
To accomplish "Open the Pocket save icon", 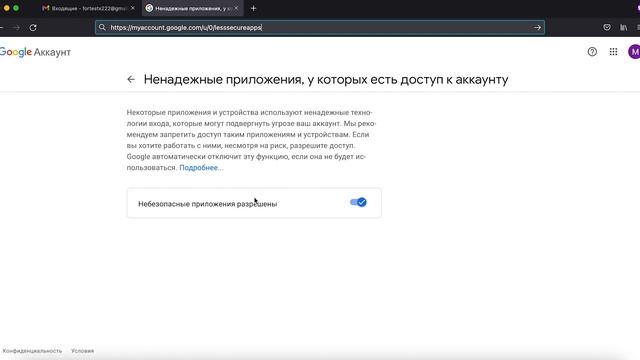I will pos(607,27).
